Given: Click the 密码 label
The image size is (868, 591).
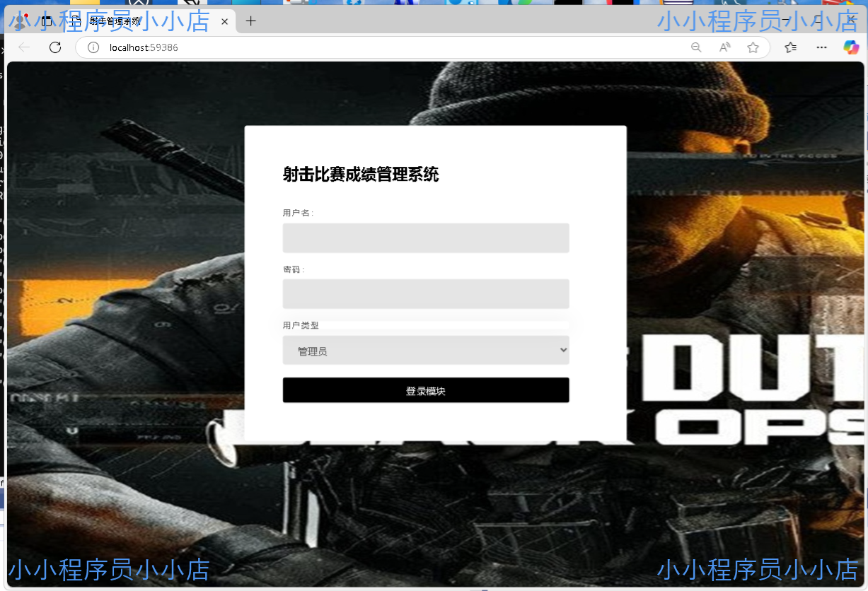Looking at the screenshot, I should tap(294, 269).
